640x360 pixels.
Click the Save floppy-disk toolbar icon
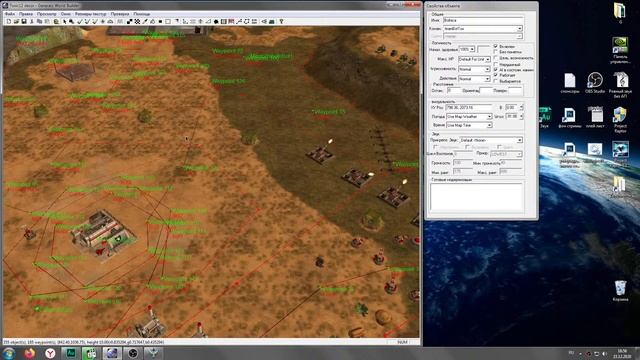[24, 21]
